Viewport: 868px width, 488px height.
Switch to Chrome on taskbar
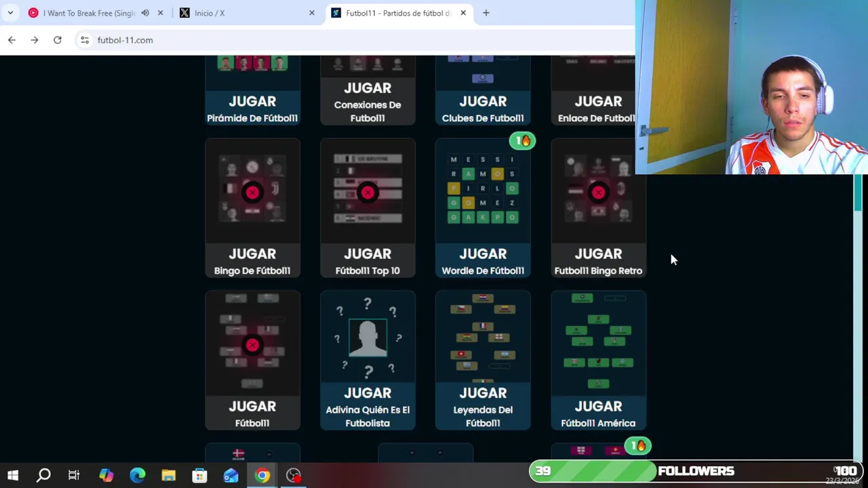262,475
